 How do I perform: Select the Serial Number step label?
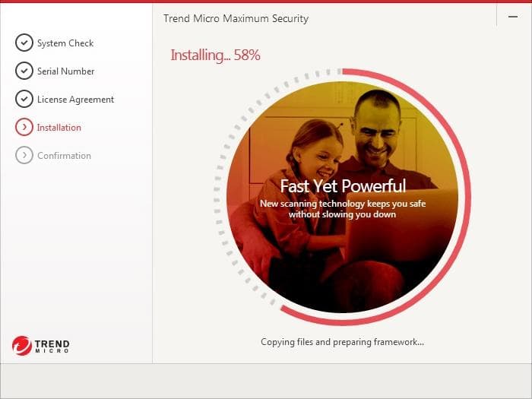click(66, 71)
